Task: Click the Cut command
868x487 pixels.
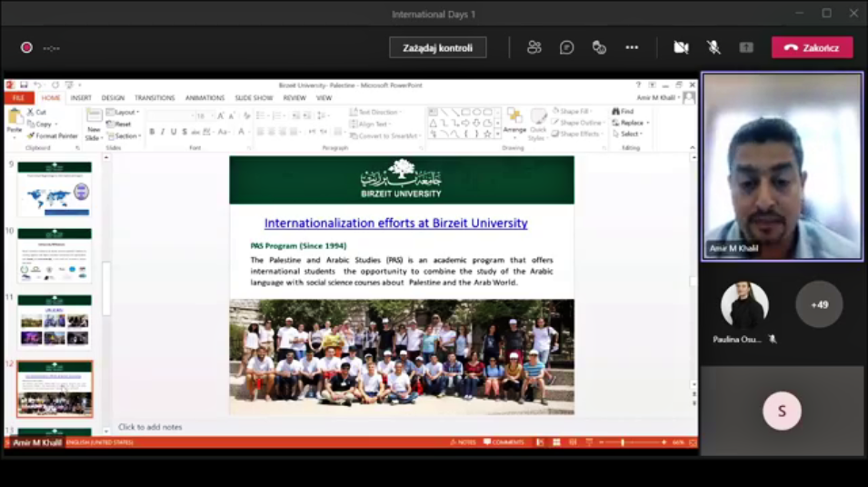Action: tap(36, 113)
